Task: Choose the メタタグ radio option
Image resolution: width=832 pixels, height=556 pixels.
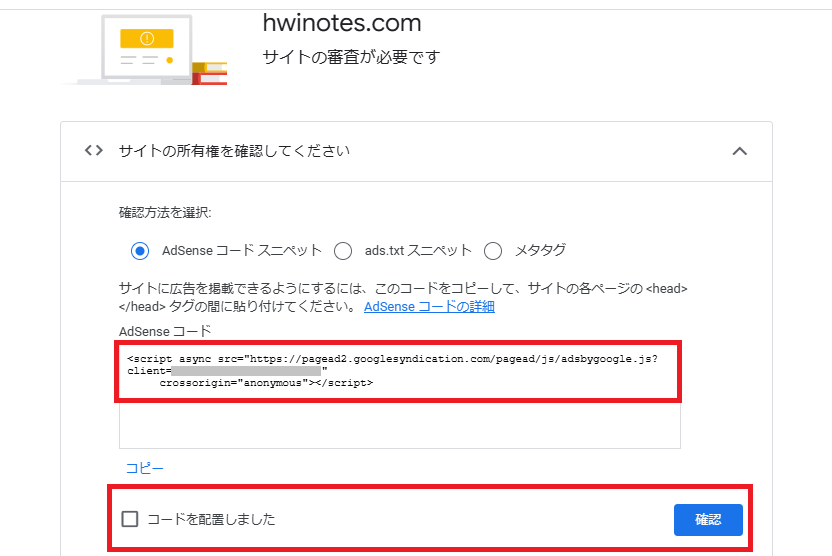Action: [493, 251]
